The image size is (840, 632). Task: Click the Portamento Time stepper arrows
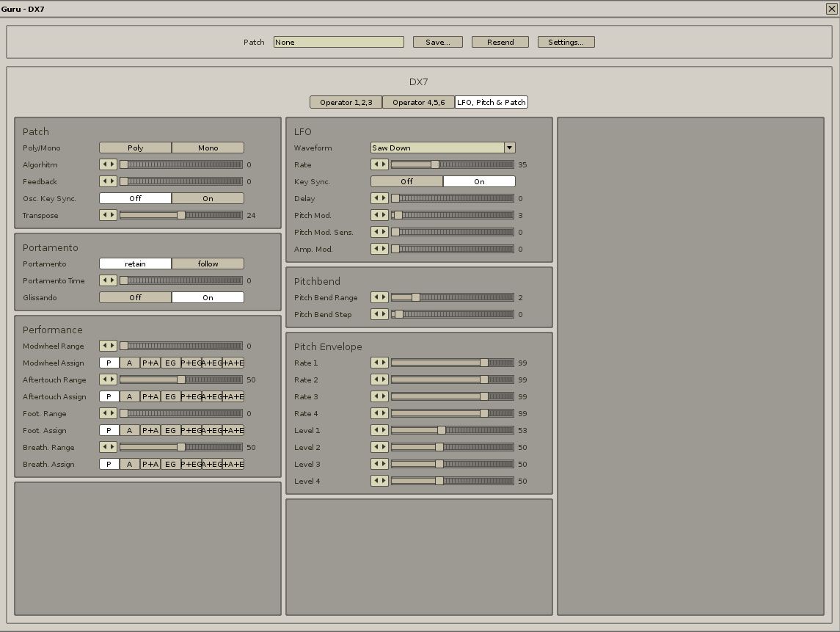(x=109, y=280)
